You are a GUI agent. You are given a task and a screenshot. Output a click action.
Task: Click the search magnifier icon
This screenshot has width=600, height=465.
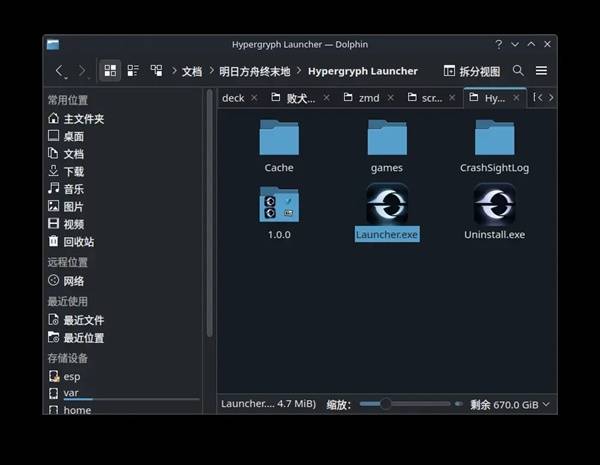pyautogui.click(x=518, y=71)
